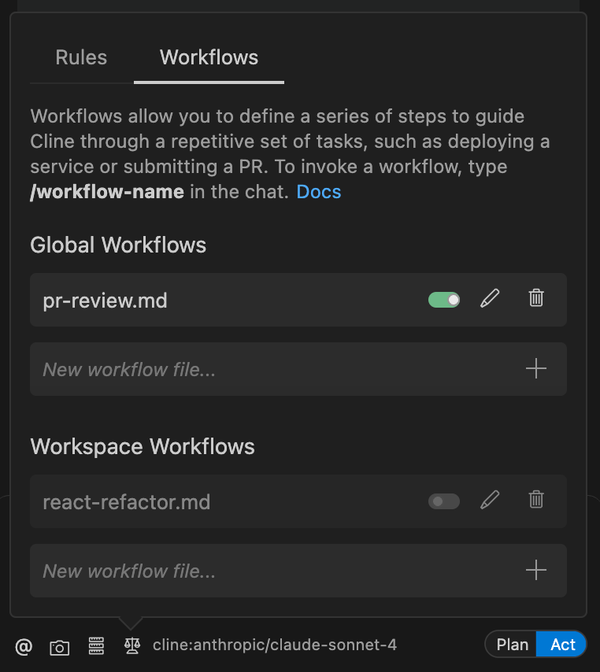Click the camera icon to add an image
This screenshot has height=672, width=600.
[x=60, y=646]
